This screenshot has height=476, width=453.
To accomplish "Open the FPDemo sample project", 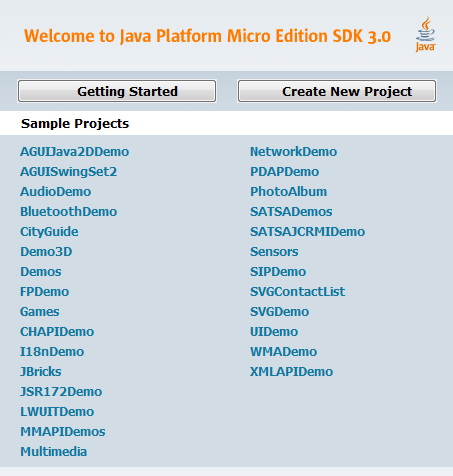I will click(x=45, y=292).
